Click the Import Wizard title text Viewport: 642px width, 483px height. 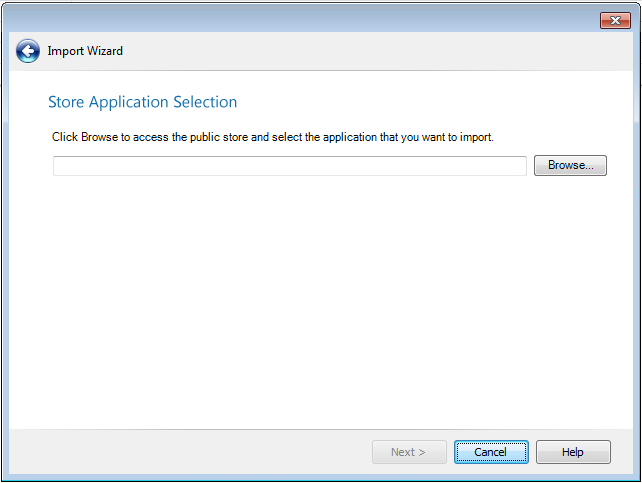tap(85, 51)
